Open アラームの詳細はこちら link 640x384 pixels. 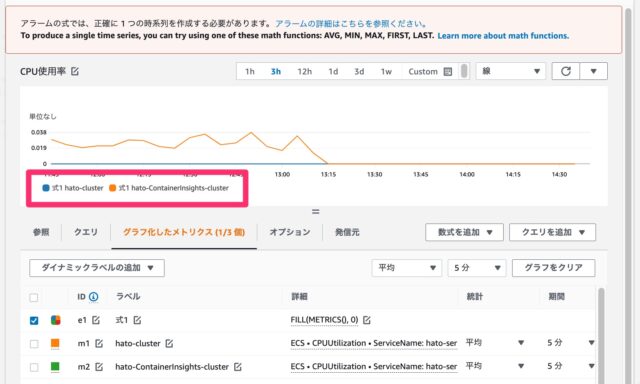351,23
